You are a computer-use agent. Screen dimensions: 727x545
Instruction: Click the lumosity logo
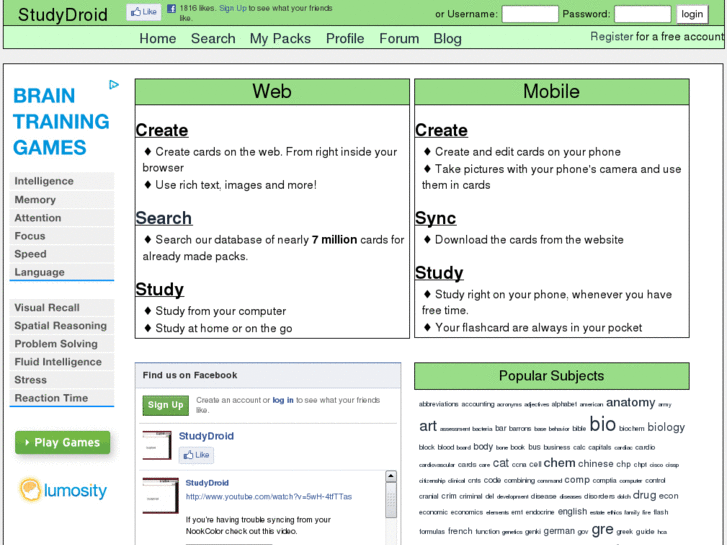(x=64, y=490)
